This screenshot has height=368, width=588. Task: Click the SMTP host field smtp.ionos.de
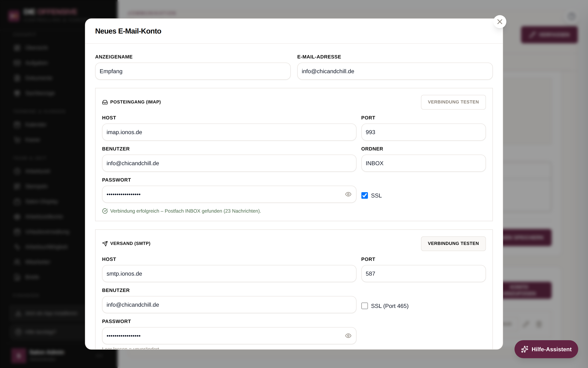coord(229,274)
